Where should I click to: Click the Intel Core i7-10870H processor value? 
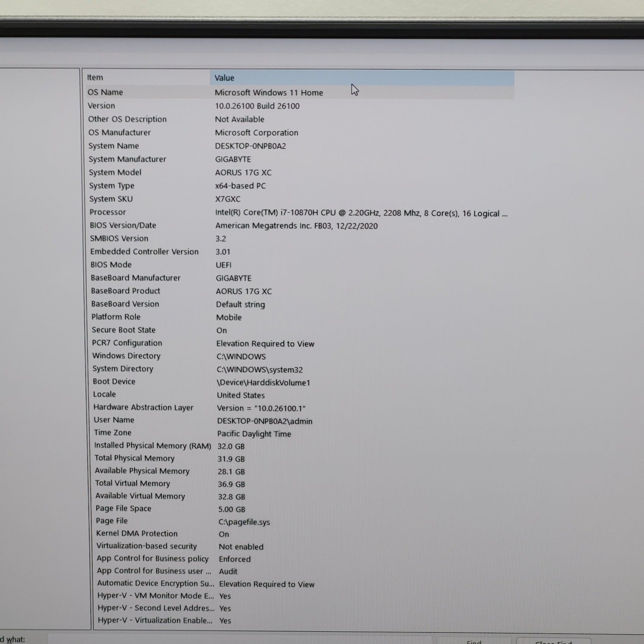click(x=361, y=213)
